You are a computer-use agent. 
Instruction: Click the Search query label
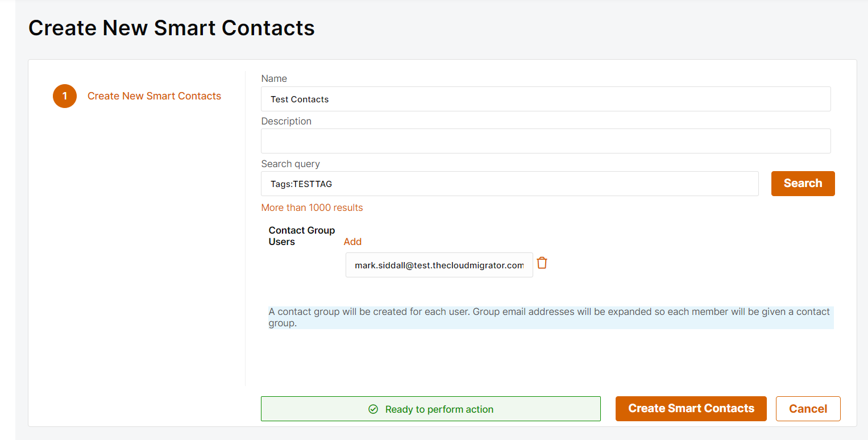[x=290, y=164]
